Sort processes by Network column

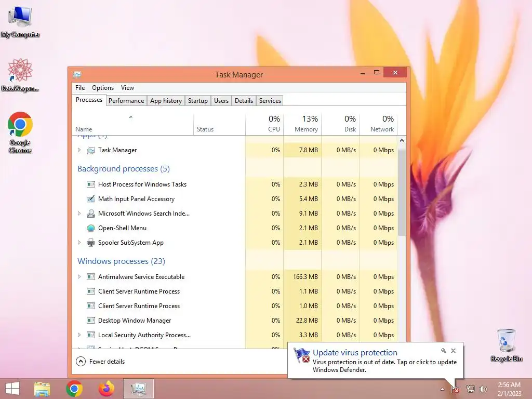pyautogui.click(x=378, y=125)
